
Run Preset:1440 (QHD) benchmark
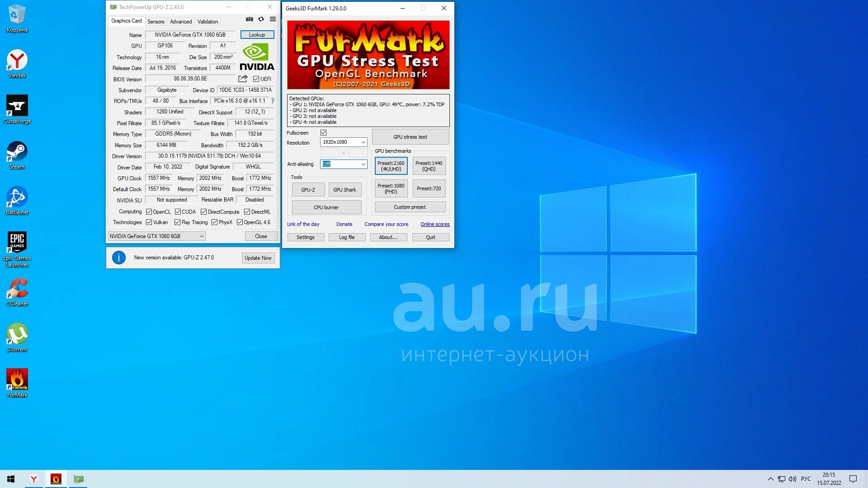pyautogui.click(x=429, y=166)
